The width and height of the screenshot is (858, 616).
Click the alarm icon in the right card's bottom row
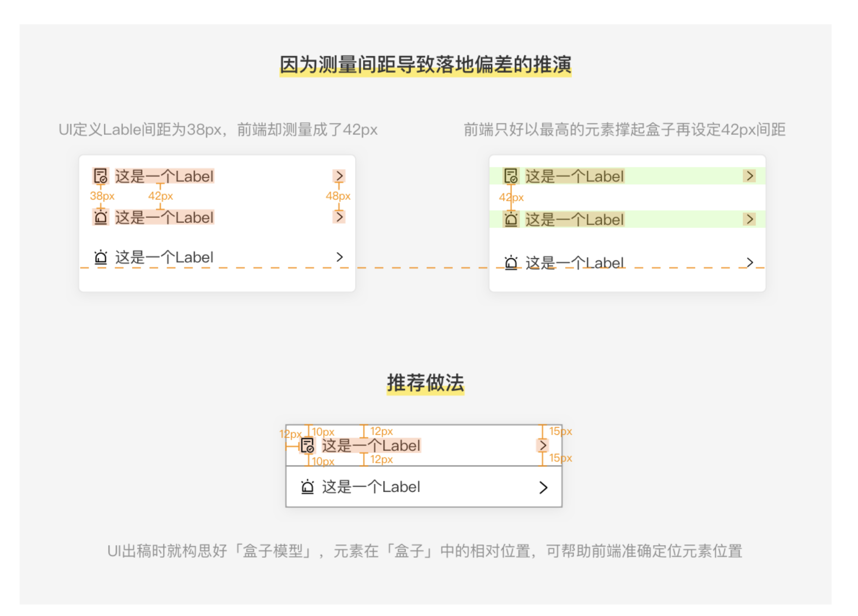[511, 262]
